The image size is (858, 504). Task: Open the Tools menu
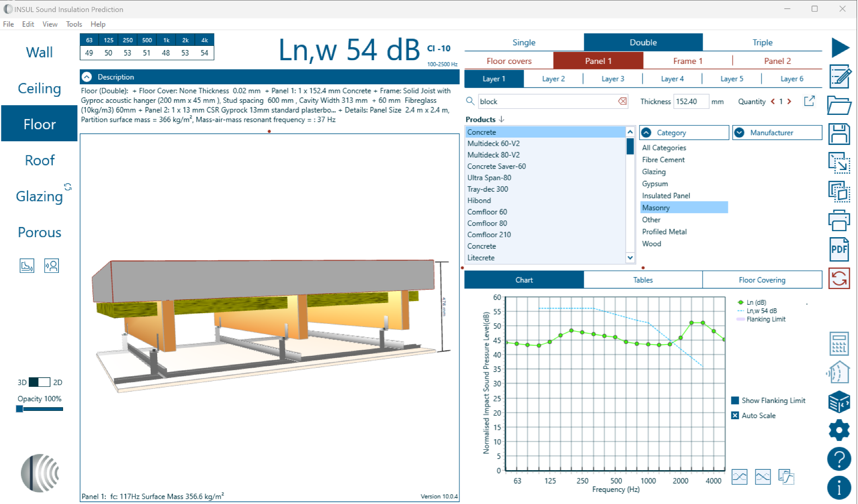pyautogui.click(x=74, y=24)
